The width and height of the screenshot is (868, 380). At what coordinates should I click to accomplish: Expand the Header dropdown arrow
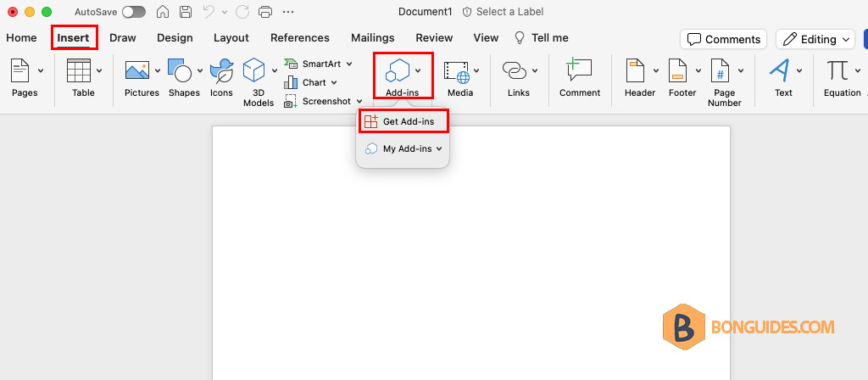[x=656, y=70]
